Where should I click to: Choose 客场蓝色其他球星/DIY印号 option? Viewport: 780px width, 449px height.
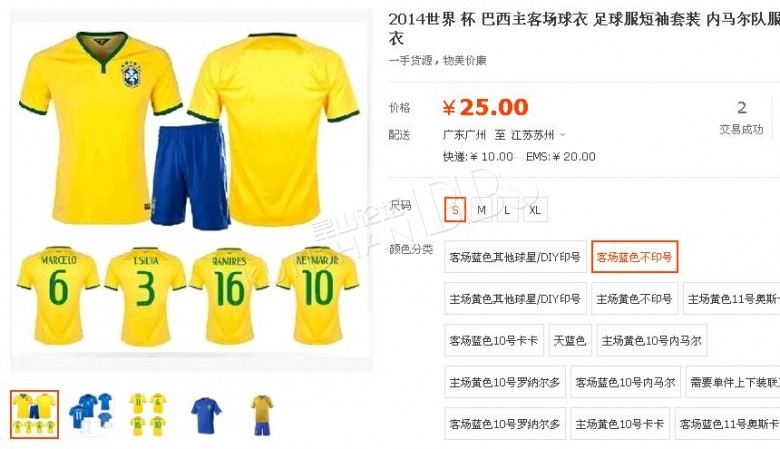pos(515,257)
